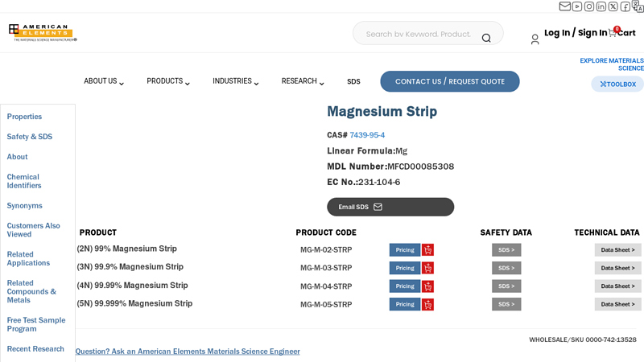This screenshot has width=644, height=362.
Task: Open SDS for 2N 99% Magnesium Strip
Action: [x=506, y=250]
